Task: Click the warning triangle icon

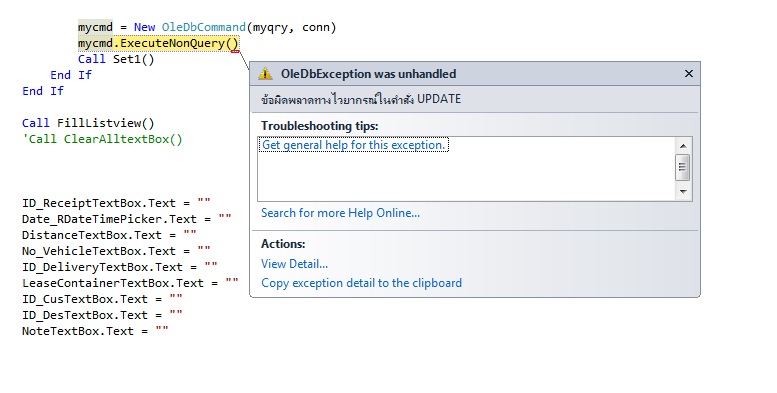Action: point(265,74)
